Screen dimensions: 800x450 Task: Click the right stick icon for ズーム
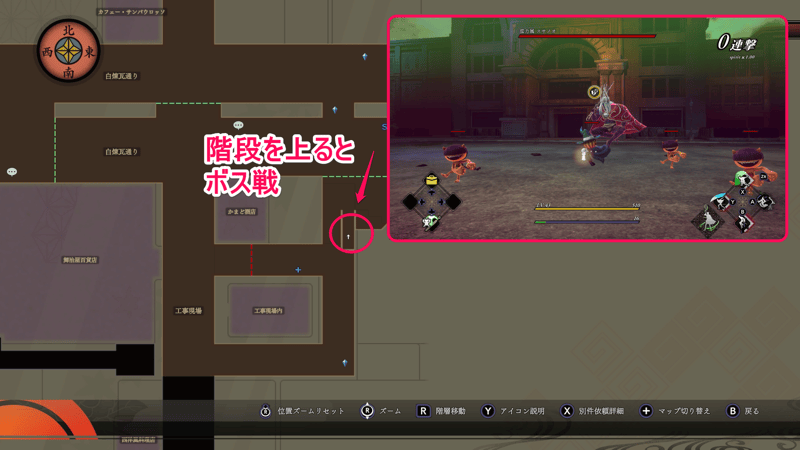(x=366, y=411)
